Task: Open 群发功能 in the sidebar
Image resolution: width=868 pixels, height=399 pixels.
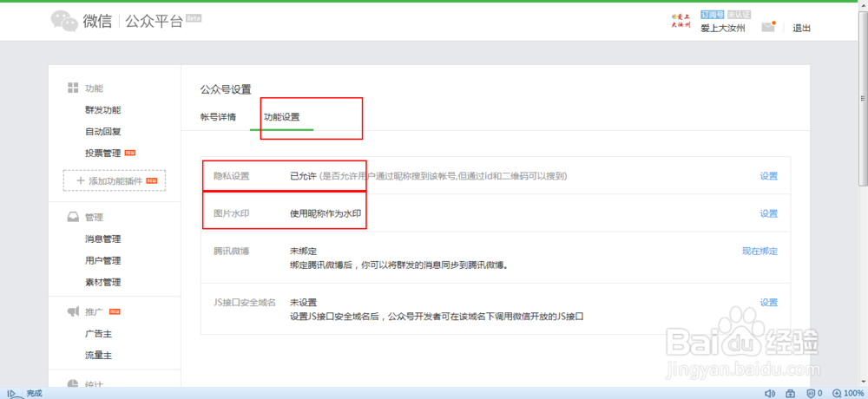Action: coord(103,110)
